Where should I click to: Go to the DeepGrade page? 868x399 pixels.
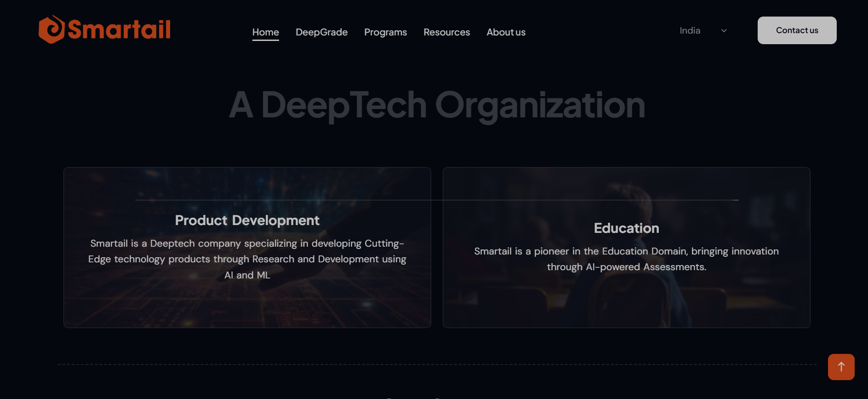click(321, 32)
